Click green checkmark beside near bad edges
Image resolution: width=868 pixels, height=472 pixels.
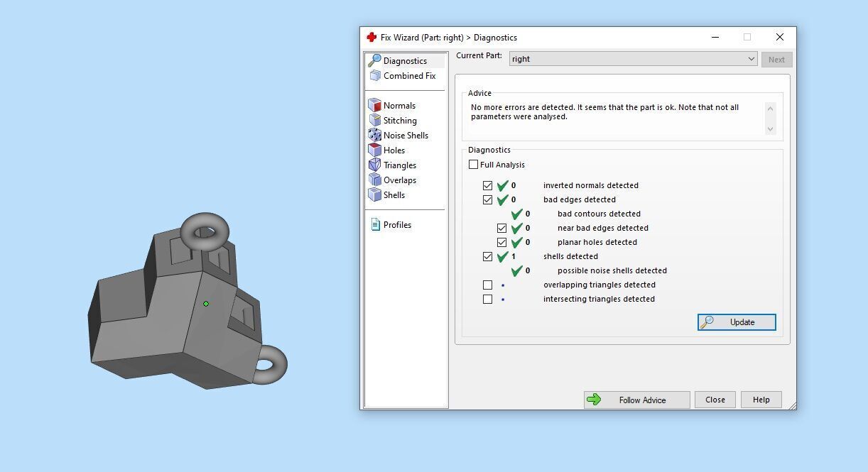coord(516,229)
